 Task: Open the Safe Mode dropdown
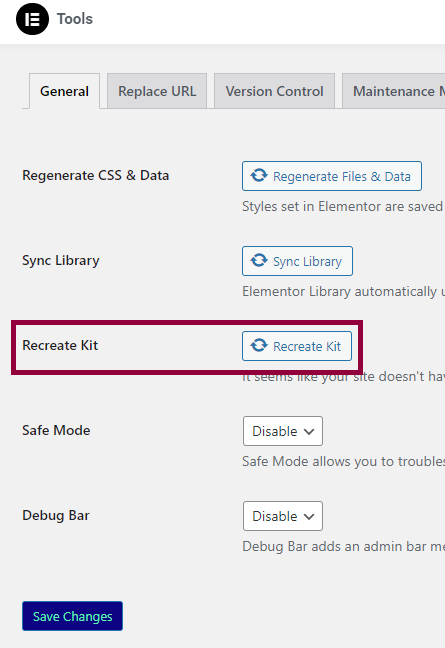[283, 431]
